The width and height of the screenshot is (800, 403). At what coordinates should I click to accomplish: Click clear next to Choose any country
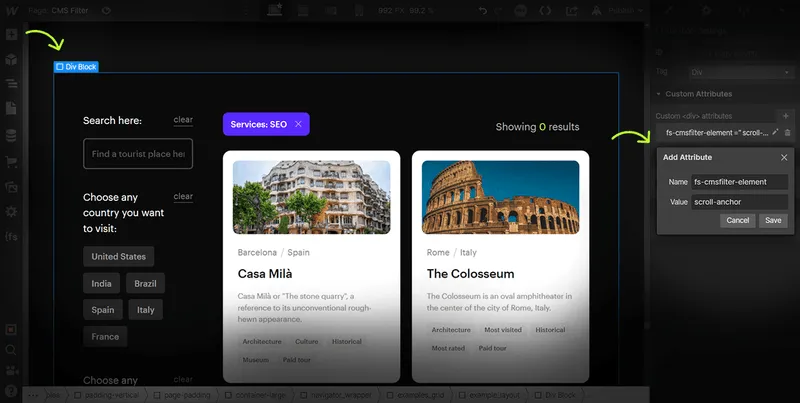coord(183,196)
